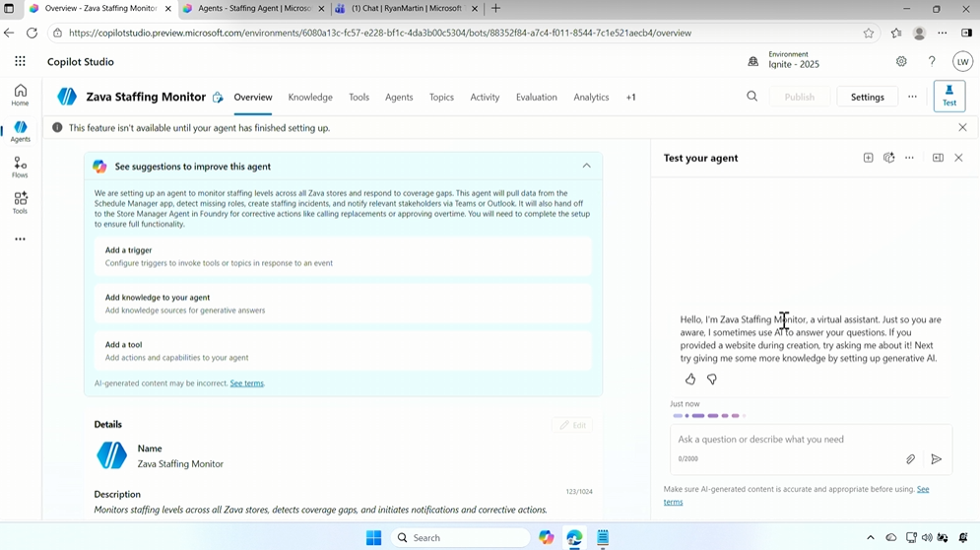Open the app launcher waffle icon
This screenshot has height=550, width=980.
click(x=20, y=61)
